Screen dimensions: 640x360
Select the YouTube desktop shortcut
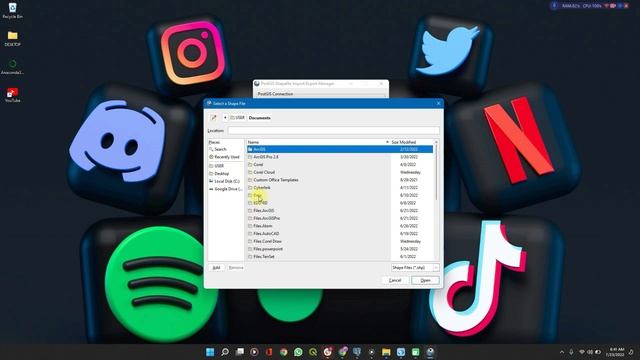point(12,95)
